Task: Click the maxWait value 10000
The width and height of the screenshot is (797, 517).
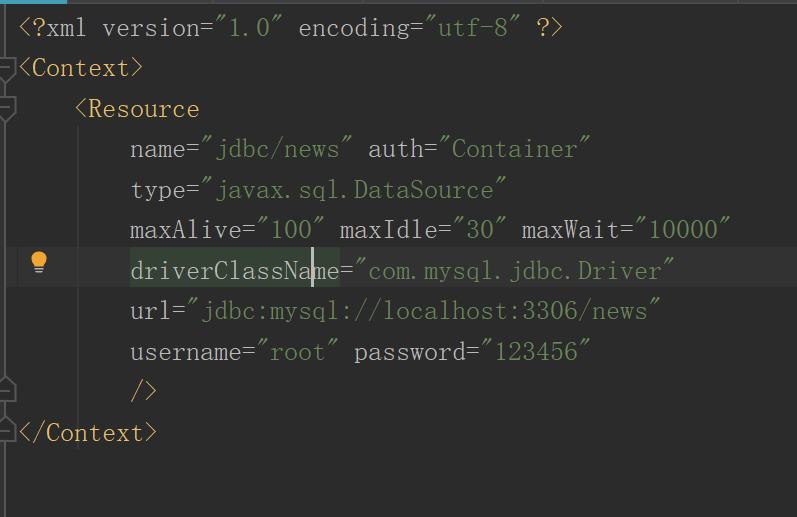Action: coord(683,230)
